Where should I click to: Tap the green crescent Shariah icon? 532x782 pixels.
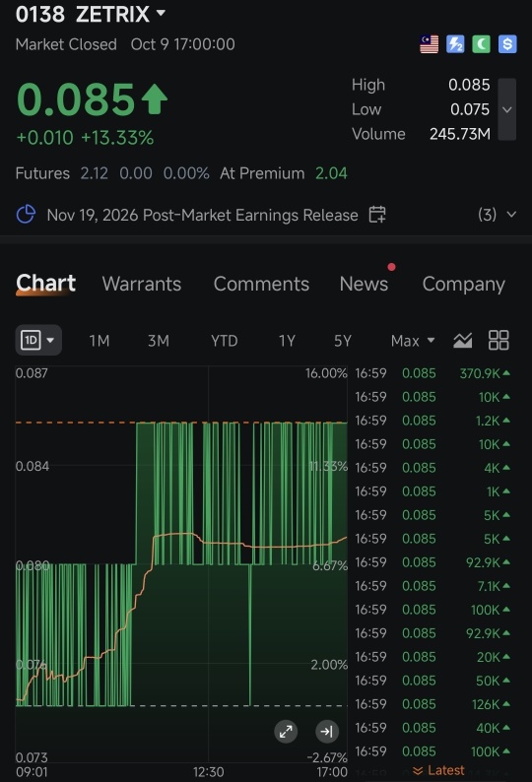click(481, 44)
